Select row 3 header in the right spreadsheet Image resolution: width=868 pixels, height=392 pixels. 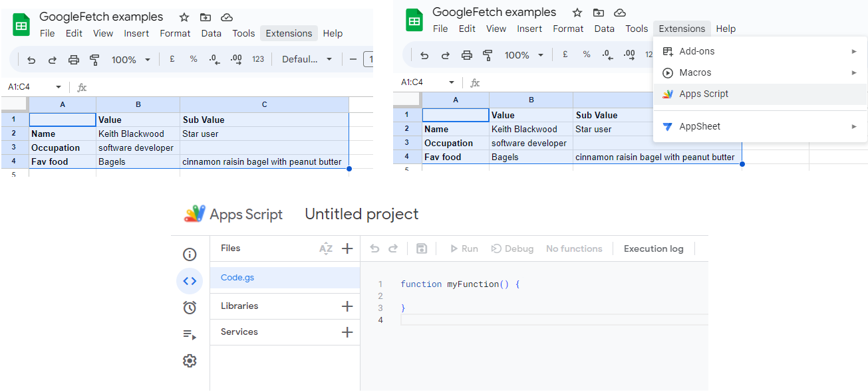coord(407,143)
